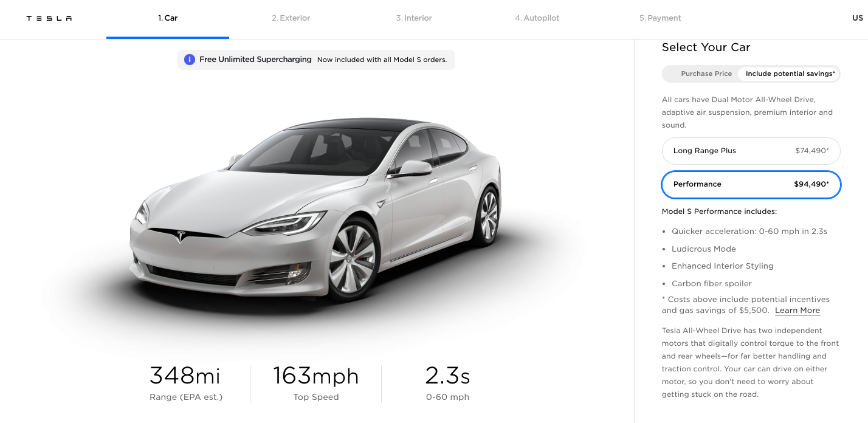Viewport: 868px width, 423px height.
Task: Switch to the 3. Interior tab
Action: point(414,18)
